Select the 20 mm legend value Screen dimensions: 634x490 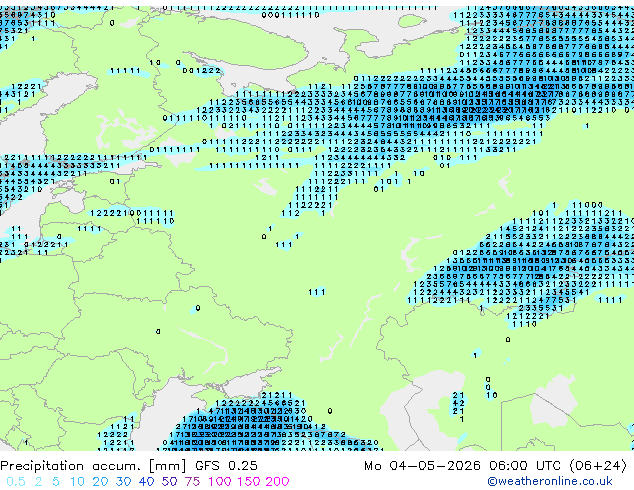point(100,482)
